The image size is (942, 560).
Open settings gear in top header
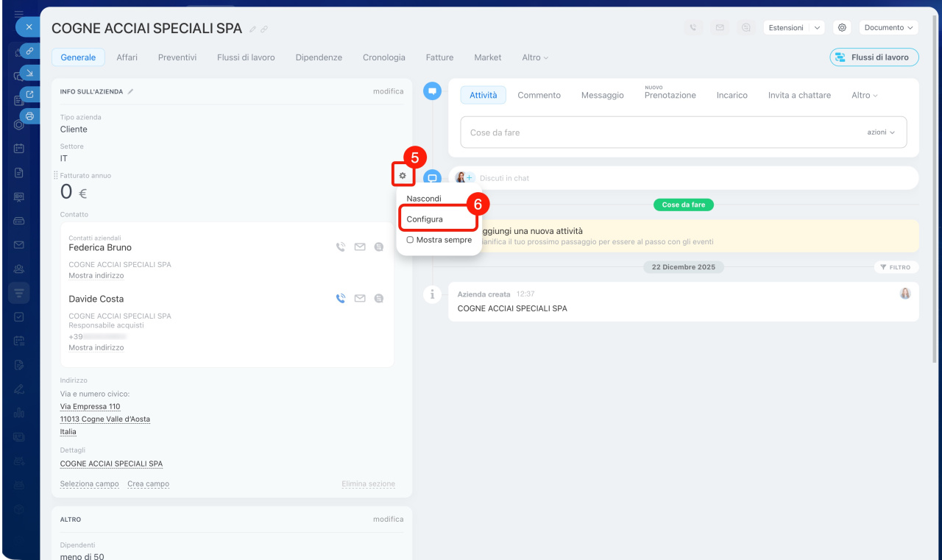coord(842,28)
